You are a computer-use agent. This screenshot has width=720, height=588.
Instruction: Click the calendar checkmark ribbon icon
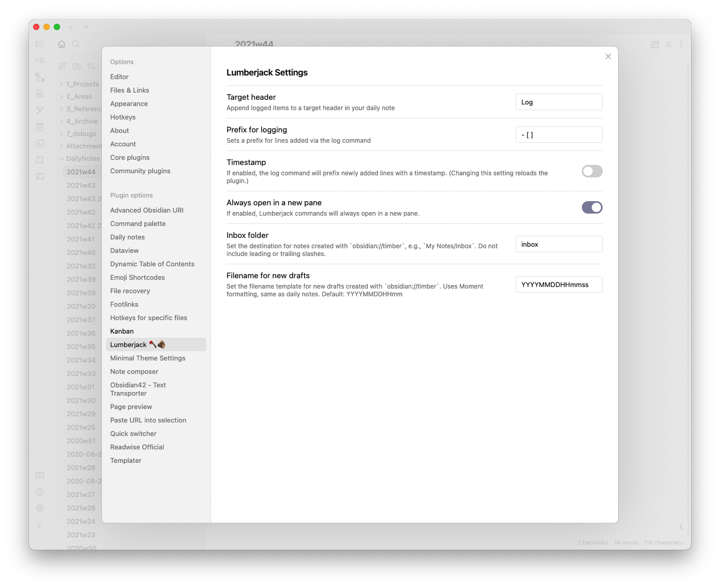point(40,127)
